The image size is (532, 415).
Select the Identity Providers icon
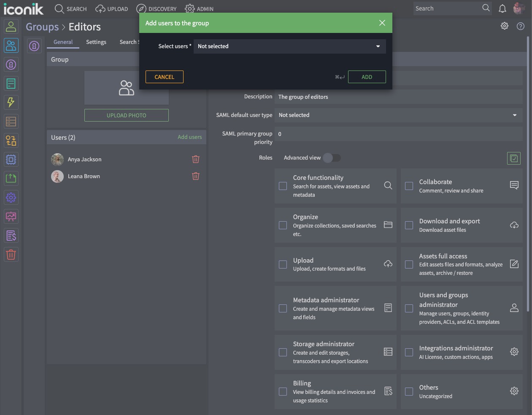(11, 64)
